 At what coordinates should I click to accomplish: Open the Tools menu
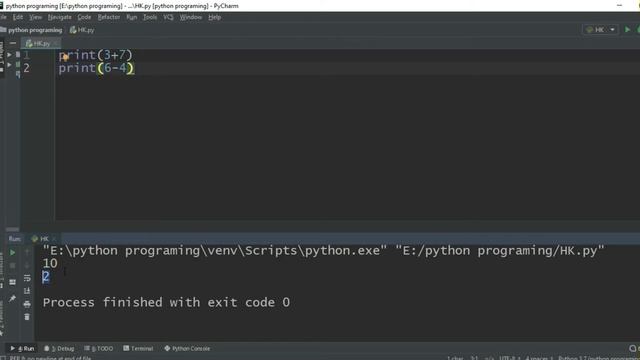150,17
